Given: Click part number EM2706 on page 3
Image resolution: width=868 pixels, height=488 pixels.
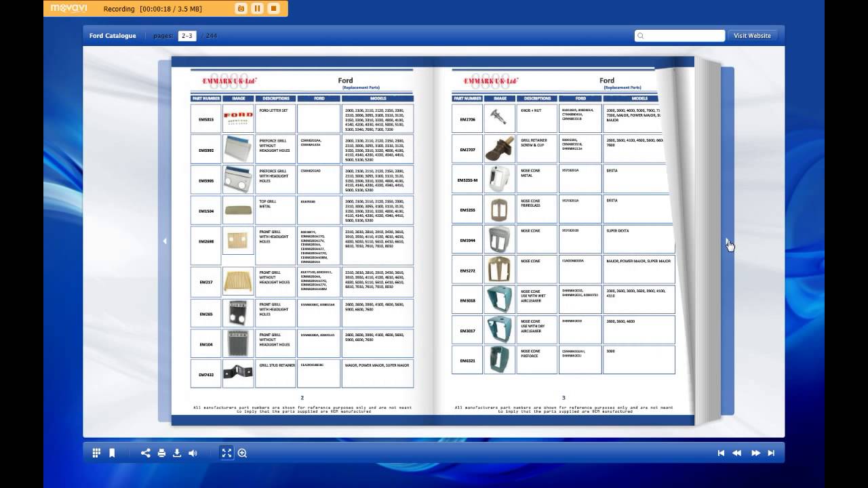Looking at the screenshot, I should tap(467, 119).
